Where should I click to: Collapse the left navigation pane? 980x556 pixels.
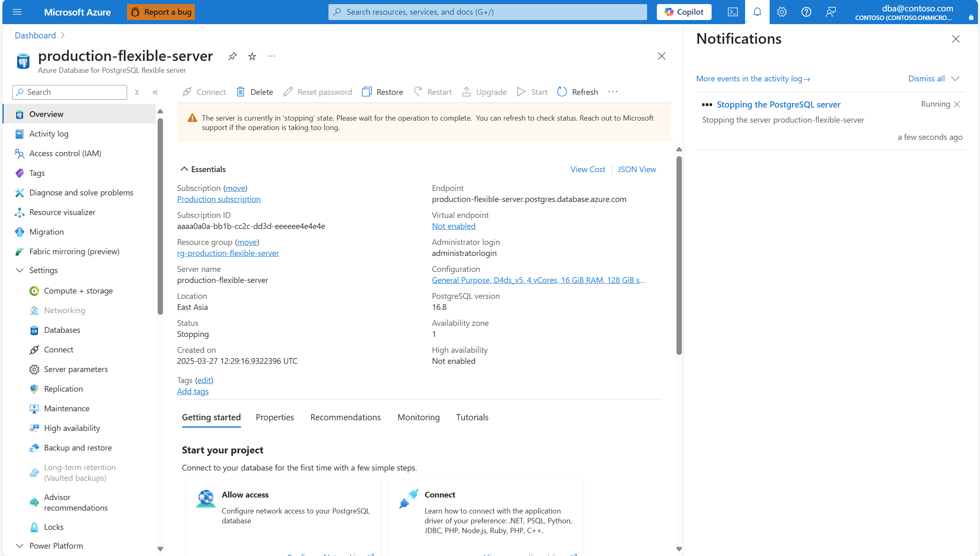coord(155,92)
